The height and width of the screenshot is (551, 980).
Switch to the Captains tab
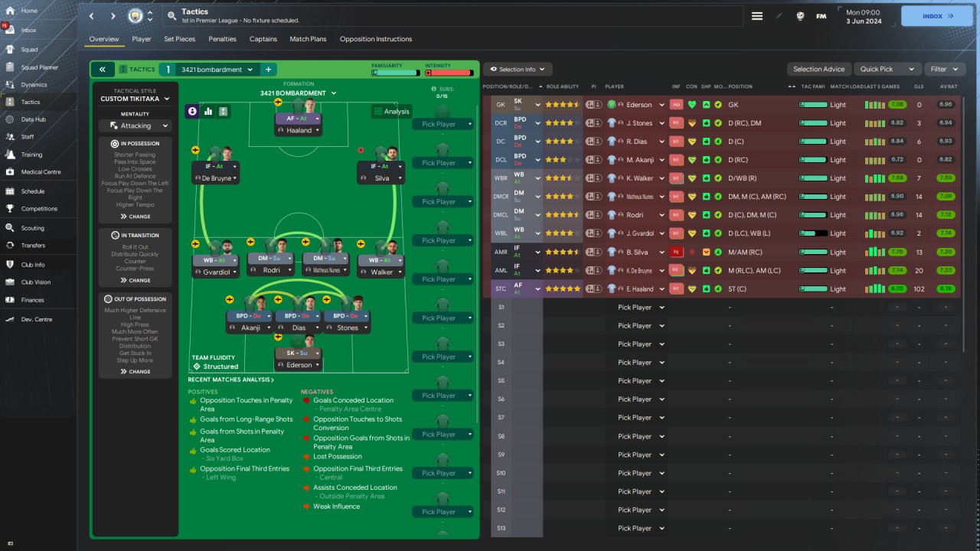coord(263,39)
